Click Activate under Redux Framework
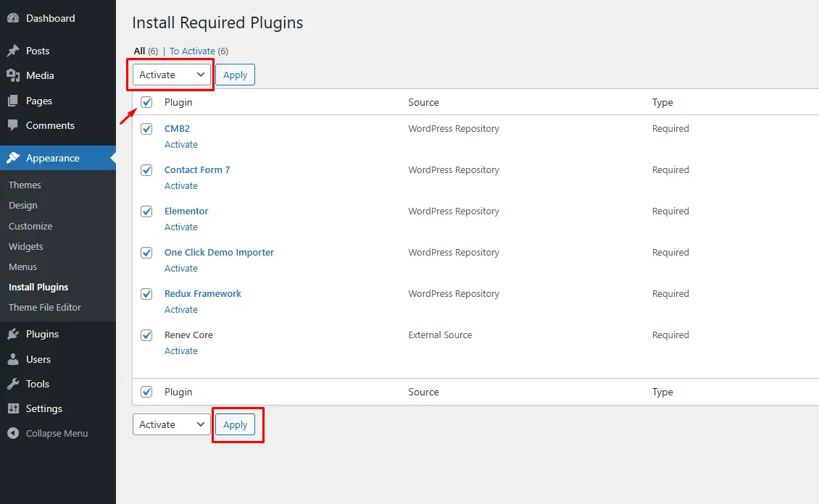Image resolution: width=819 pixels, height=504 pixels. (180, 309)
